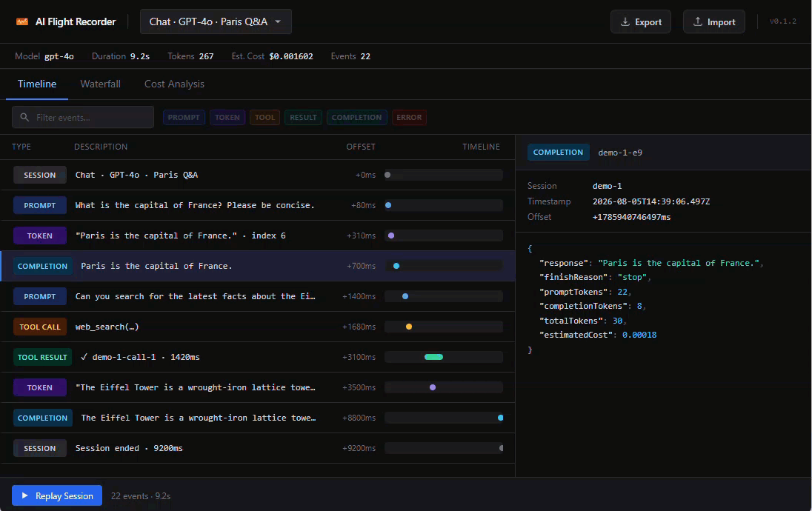Click the OFFSET column header
812x511 pixels.
point(360,147)
